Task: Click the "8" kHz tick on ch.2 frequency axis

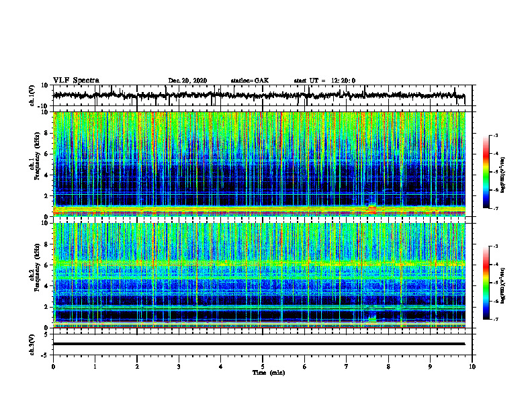Action: point(46,244)
